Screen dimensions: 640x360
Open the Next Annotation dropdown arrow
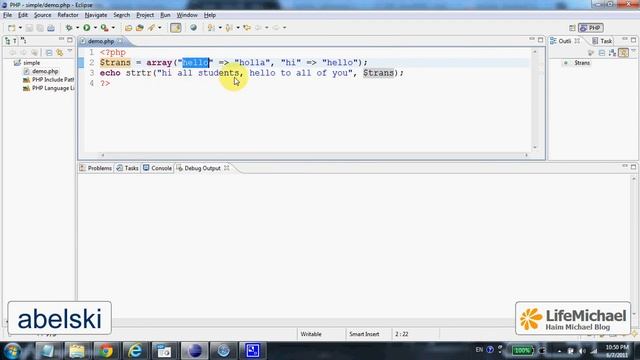point(220,28)
